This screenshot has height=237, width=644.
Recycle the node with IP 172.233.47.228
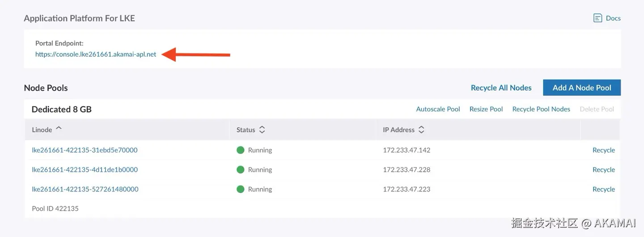click(x=603, y=170)
